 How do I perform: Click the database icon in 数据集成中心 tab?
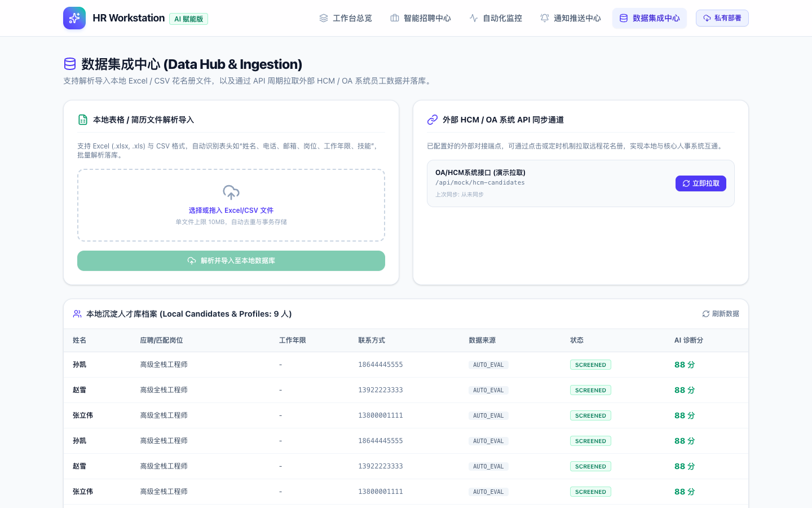coord(624,18)
